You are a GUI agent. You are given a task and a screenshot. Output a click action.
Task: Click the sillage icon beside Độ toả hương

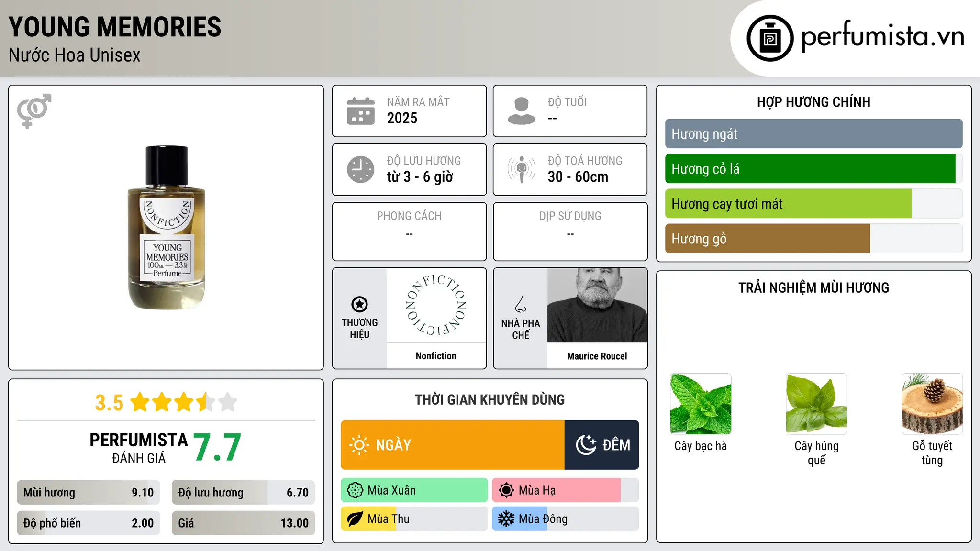pyautogui.click(x=522, y=169)
